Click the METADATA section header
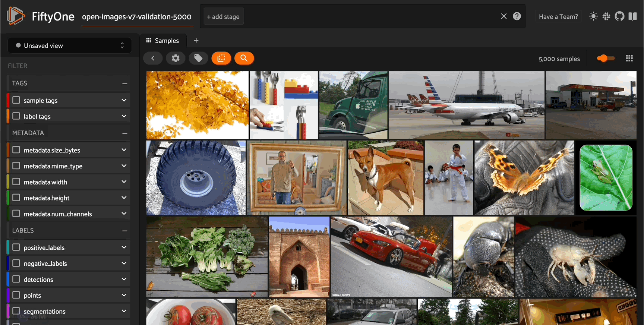644x325 pixels. [x=69, y=133]
